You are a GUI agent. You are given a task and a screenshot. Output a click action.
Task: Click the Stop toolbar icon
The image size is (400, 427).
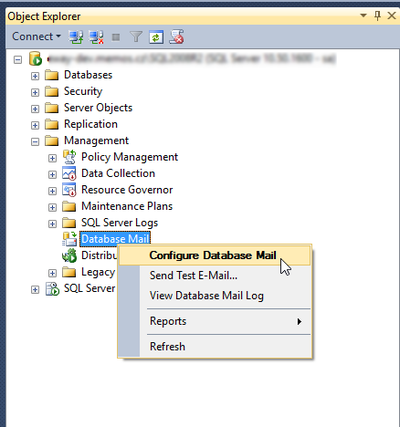click(116, 37)
